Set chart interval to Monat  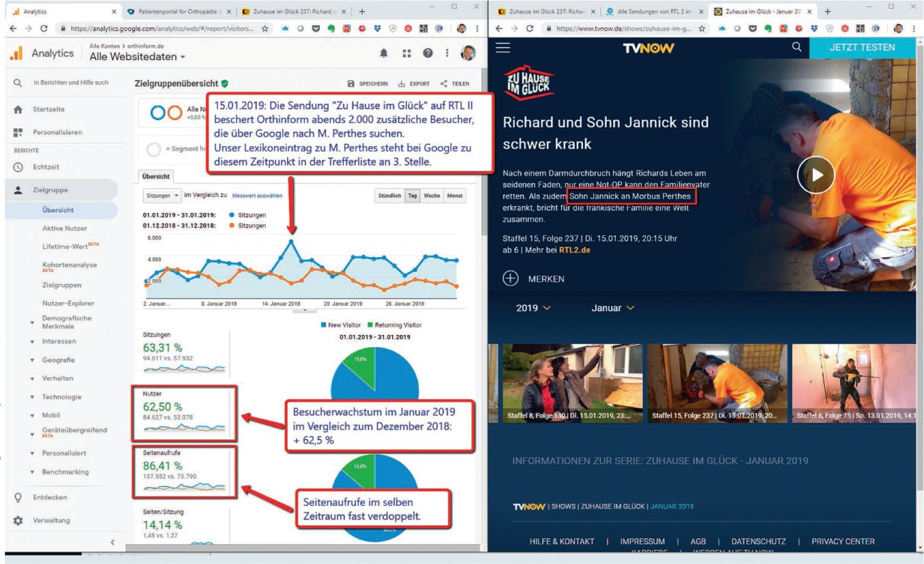point(454,196)
